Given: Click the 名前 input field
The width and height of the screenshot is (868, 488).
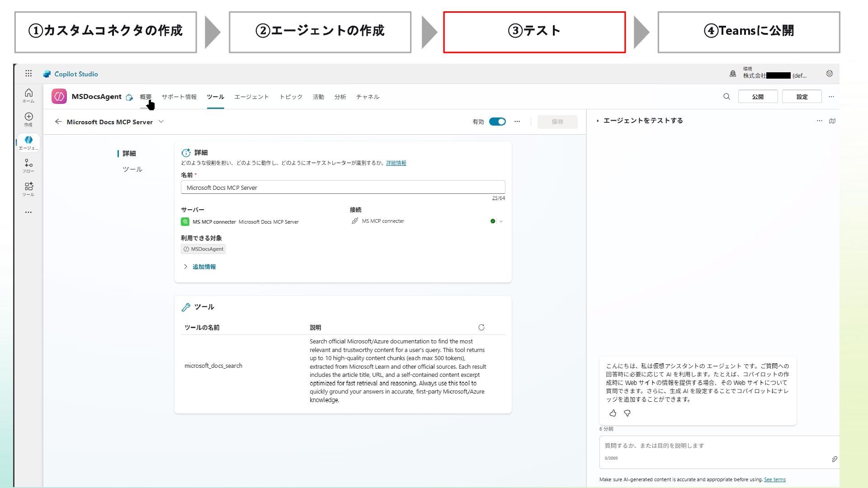Looking at the screenshot, I should click(x=343, y=187).
